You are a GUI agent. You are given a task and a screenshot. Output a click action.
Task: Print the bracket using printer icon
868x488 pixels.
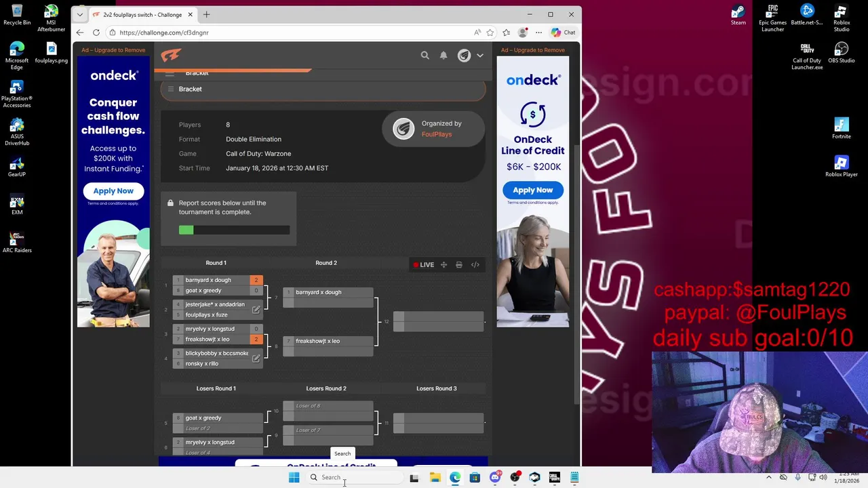[459, 265]
